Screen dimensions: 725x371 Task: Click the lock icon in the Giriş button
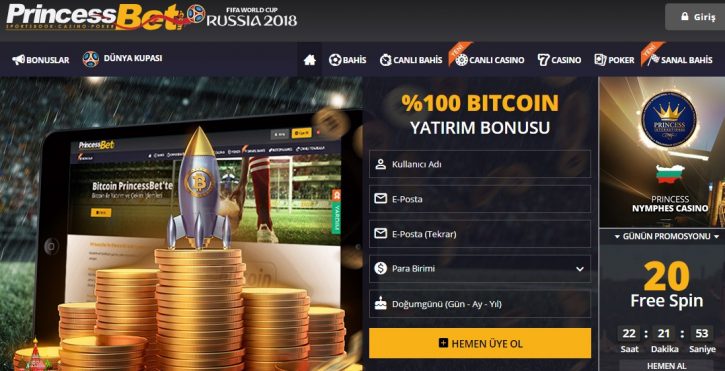685,16
